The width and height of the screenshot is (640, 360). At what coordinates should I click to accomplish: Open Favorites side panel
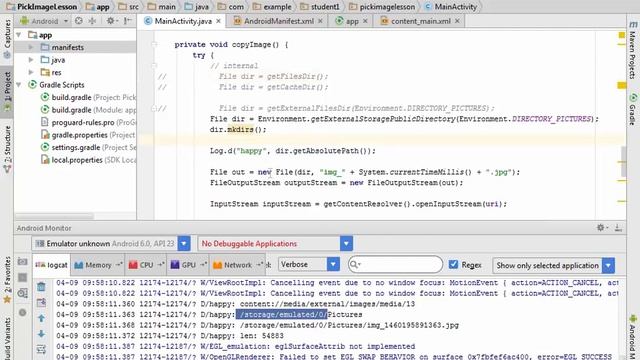pyautogui.click(x=7, y=281)
